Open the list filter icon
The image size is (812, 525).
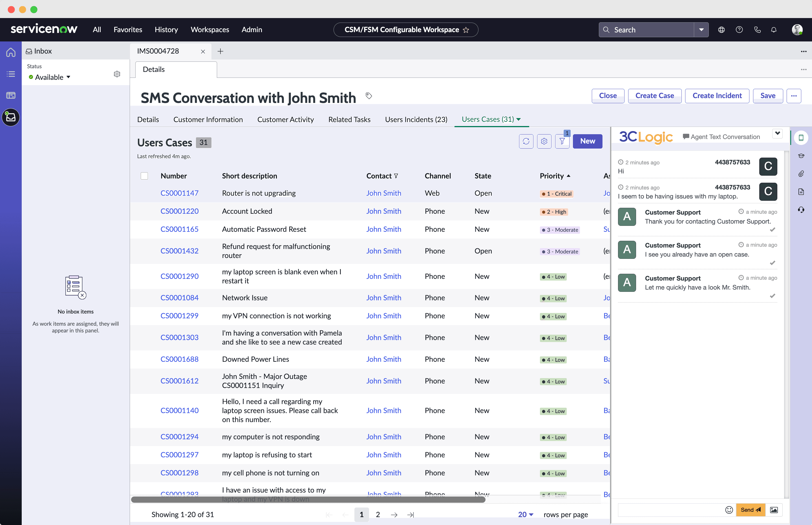(562, 141)
